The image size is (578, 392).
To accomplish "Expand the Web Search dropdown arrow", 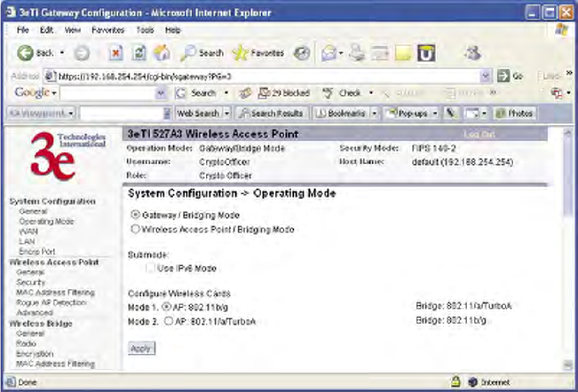I will click(x=227, y=114).
